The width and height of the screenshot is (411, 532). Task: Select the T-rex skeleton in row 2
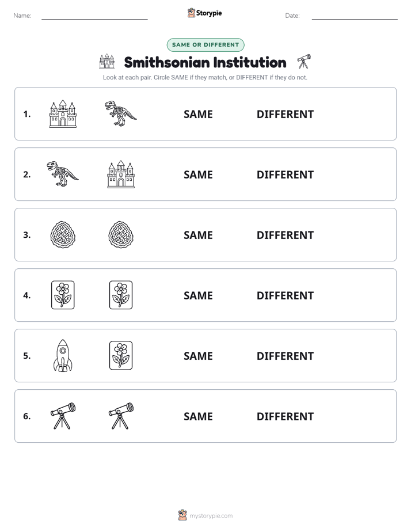pos(63,174)
